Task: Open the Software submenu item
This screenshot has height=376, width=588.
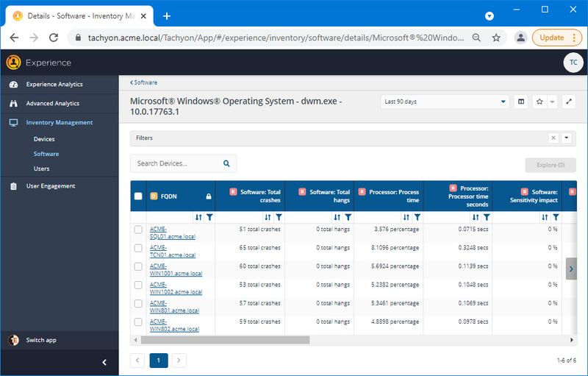Action: [46, 154]
